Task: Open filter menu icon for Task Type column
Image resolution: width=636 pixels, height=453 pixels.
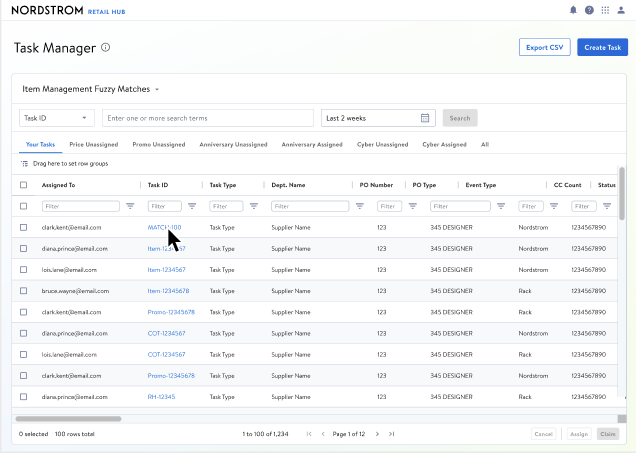Action: click(x=254, y=206)
